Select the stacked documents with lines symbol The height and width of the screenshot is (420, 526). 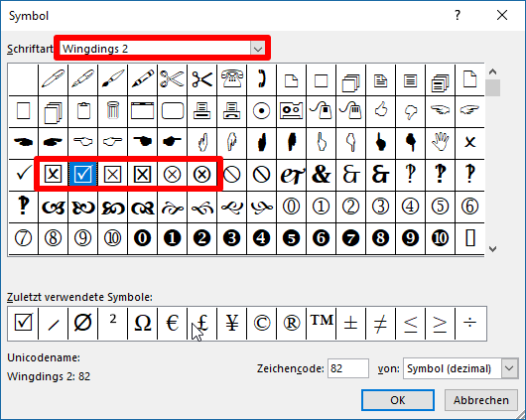click(x=440, y=80)
